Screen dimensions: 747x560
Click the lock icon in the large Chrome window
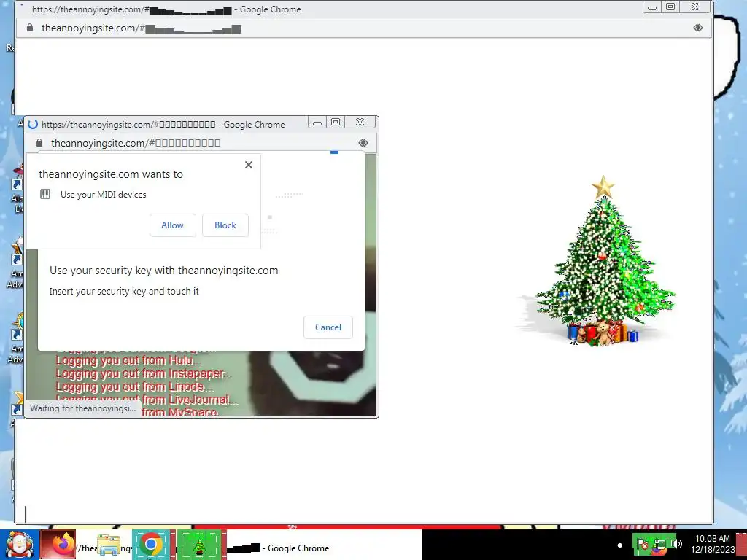click(30, 28)
